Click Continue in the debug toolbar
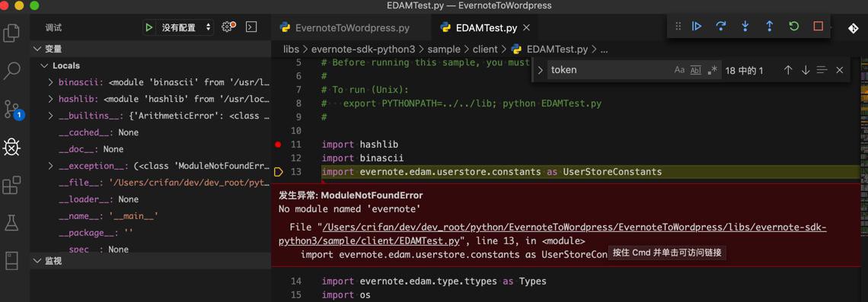The height and width of the screenshot is (302, 868). 697,26
